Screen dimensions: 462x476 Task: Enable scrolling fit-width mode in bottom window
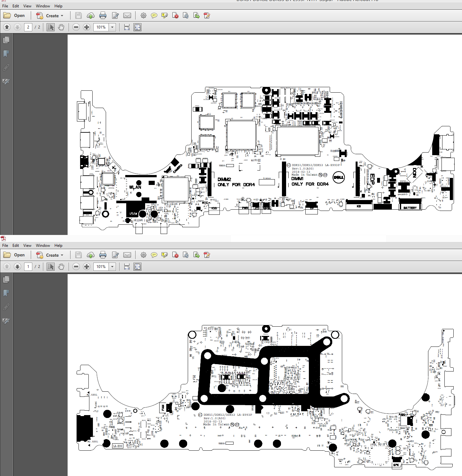127,267
